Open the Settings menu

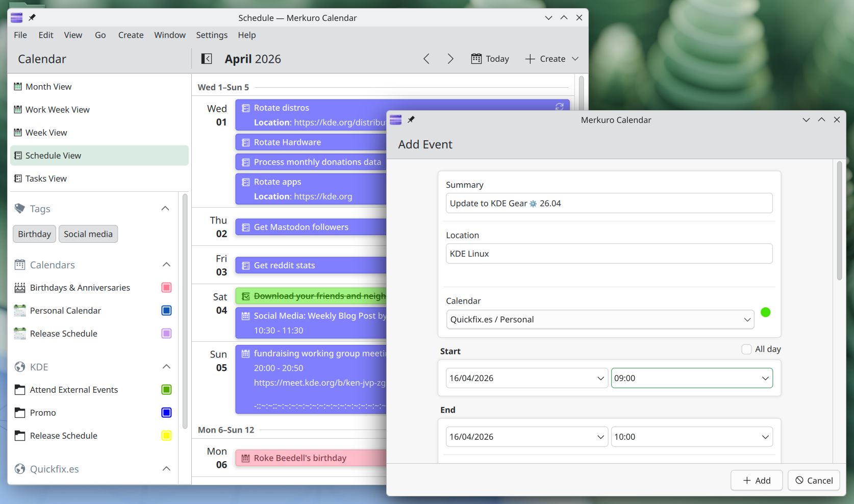(x=212, y=35)
